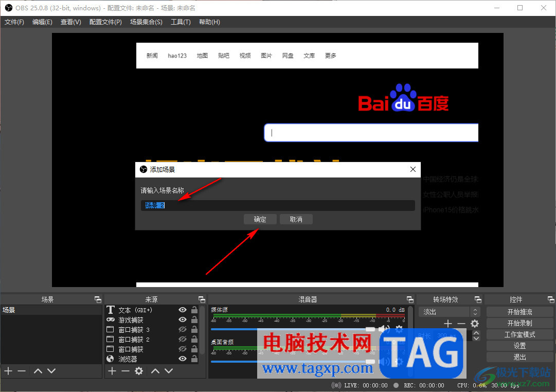The height and width of the screenshot is (392, 556).
Task: Move the selected scene up
Action: 38,371
